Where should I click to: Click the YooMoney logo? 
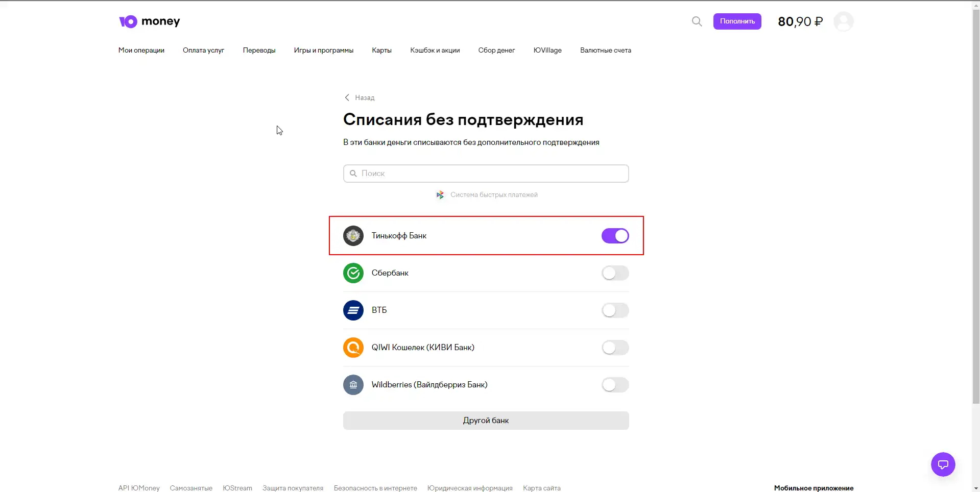click(x=149, y=21)
